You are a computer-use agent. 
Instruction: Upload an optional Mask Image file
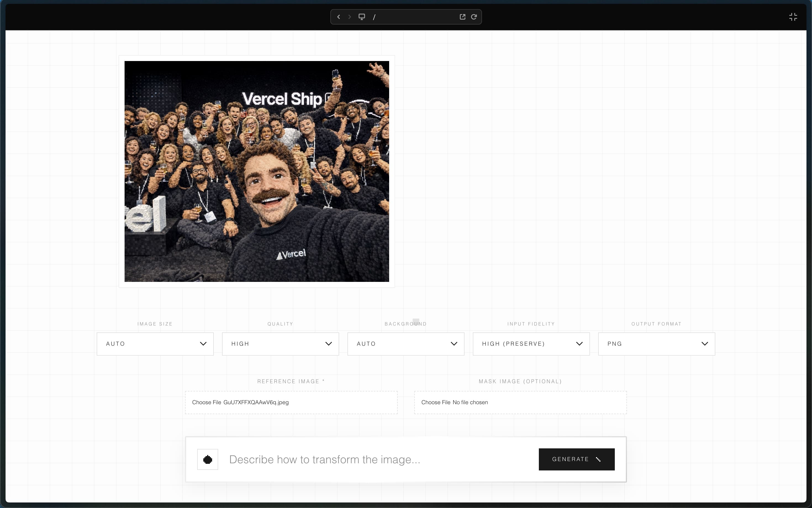pyautogui.click(x=436, y=402)
